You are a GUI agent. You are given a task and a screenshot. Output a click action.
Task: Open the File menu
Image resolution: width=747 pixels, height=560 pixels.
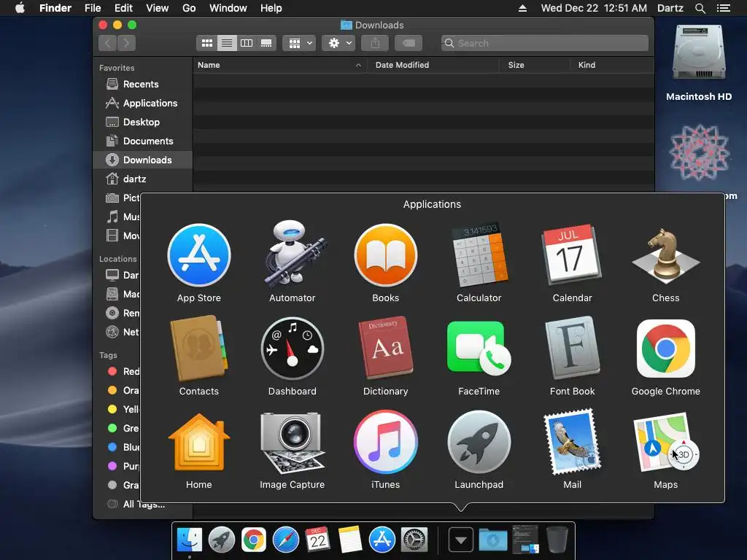93,8
